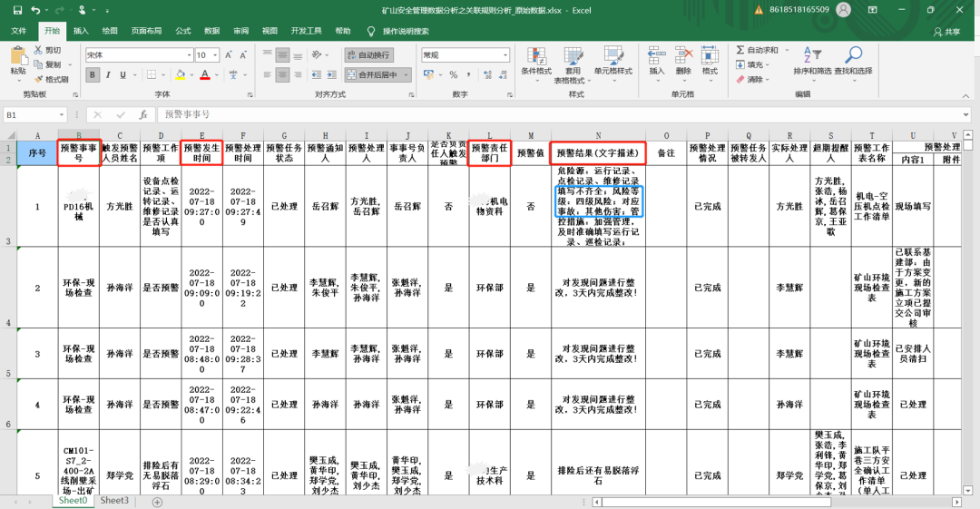This screenshot has width=980, height=509.
Task: Switch to the Data (数据) tab
Action: (x=211, y=31)
